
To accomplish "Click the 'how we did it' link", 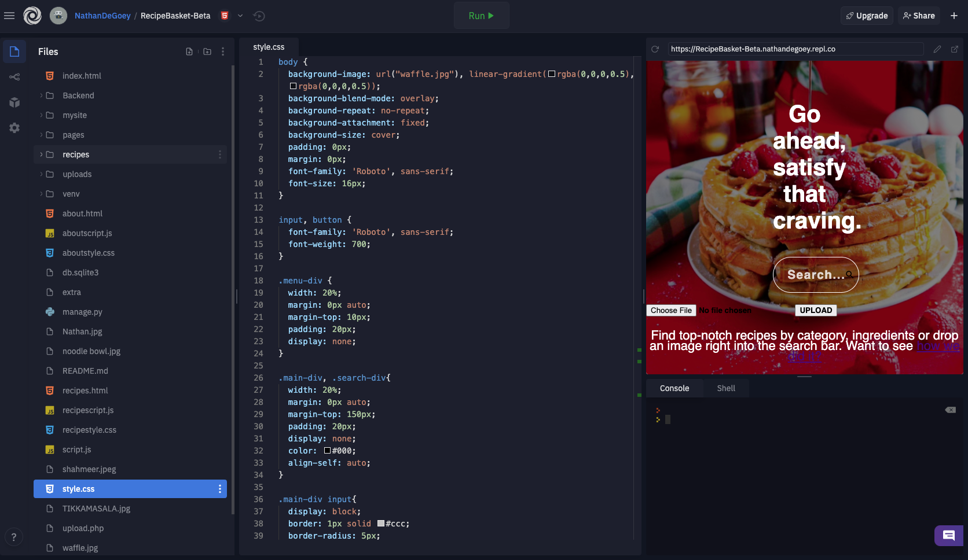I will tap(938, 347).
